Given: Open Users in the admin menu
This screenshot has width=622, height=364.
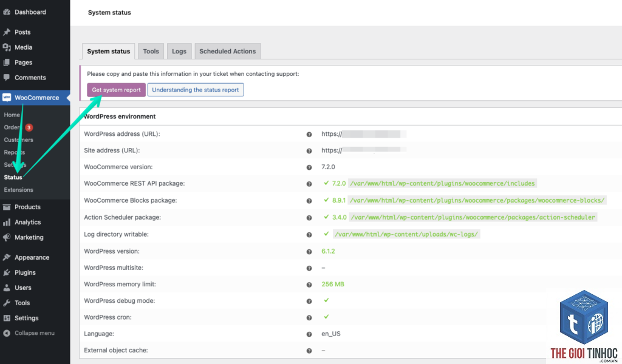Looking at the screenshot, I should tap(23, 288).
